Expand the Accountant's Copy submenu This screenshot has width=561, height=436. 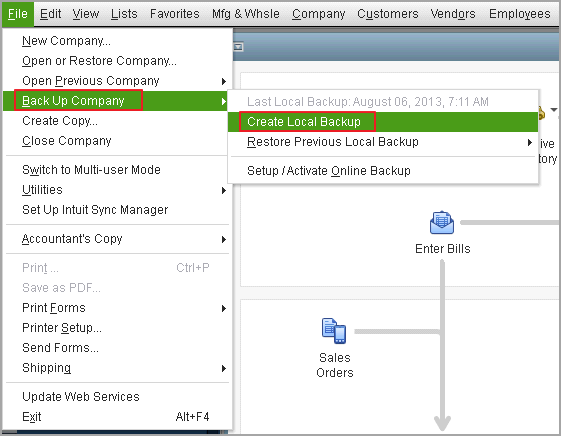117,239
